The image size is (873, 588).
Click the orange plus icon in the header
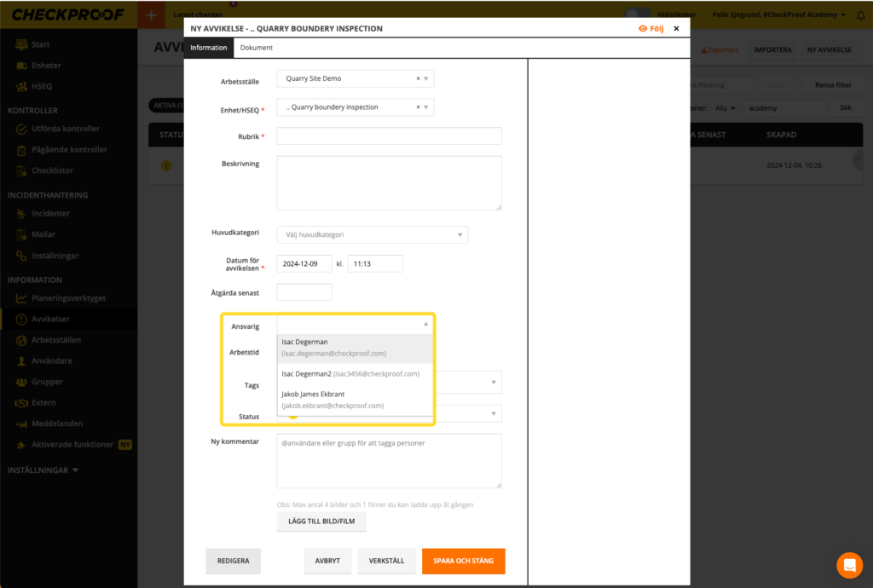151,14
